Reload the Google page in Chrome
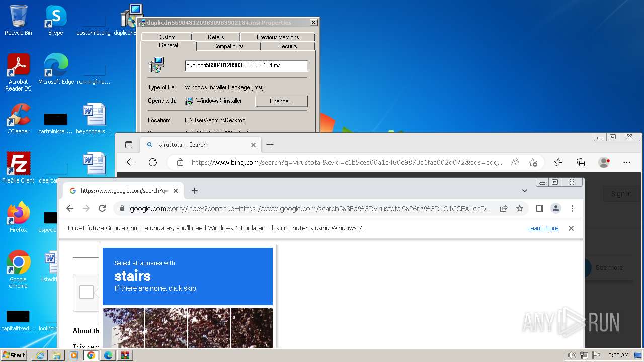The width and height of the screenshot is (644, 362). tap(102, 208)
